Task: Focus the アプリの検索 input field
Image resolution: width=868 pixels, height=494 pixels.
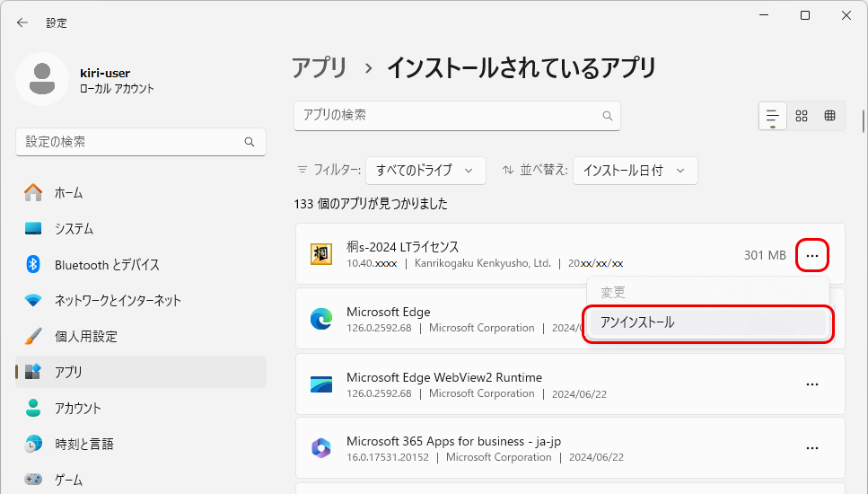Action: pyautogui.click(x=457, y=116)
